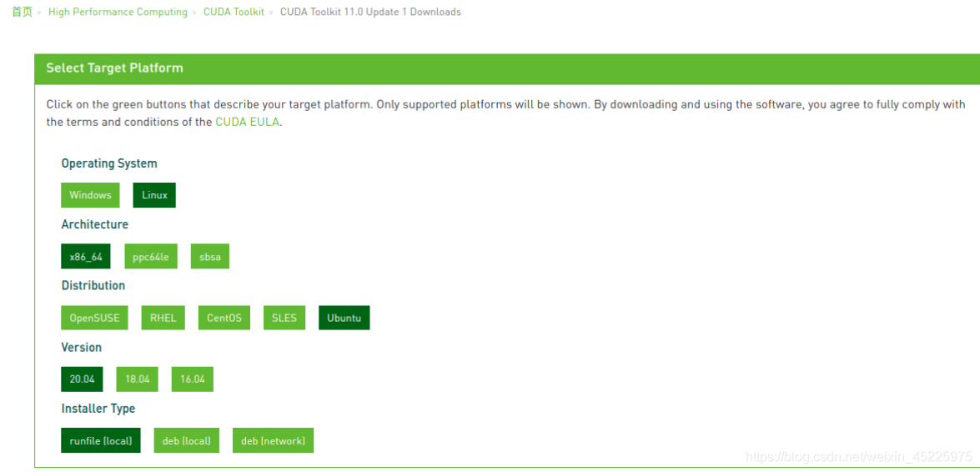Image resolution: width=980 pixels, height=472 pixels.
Task: Choose deb (network) installer type
Action: [273, 441]
